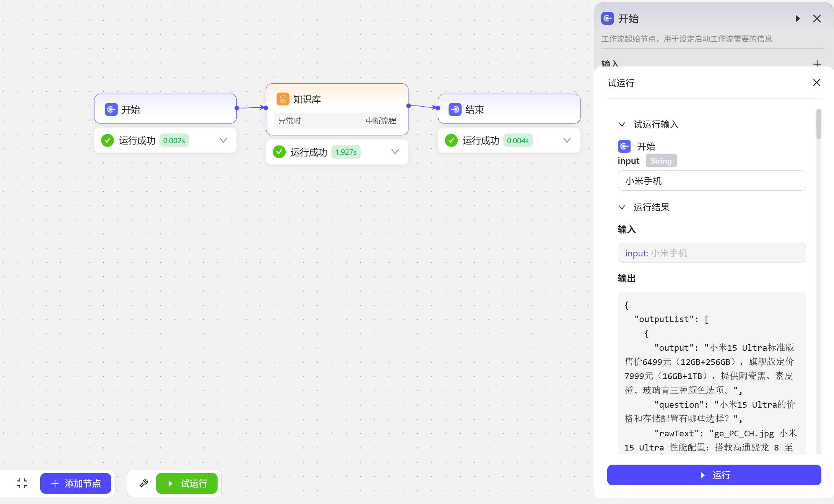Select the knowledge base node title
The image size is (834, 504).
pos(307,99)
